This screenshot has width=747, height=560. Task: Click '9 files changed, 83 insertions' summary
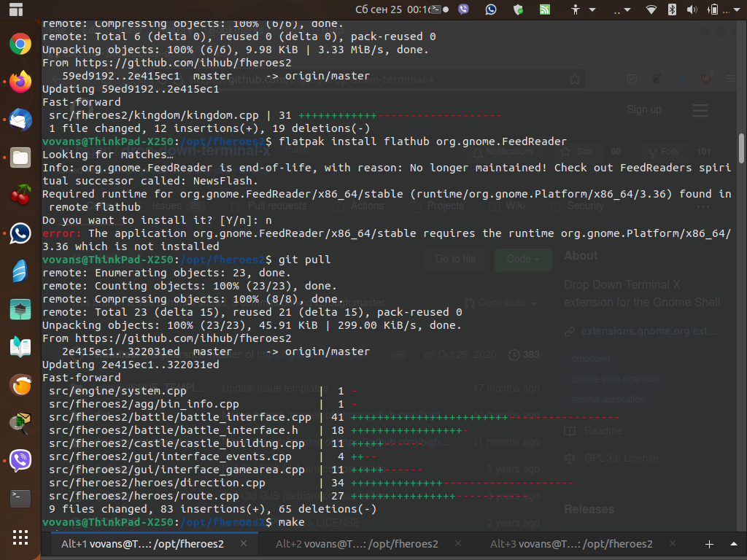coord(213,509)
